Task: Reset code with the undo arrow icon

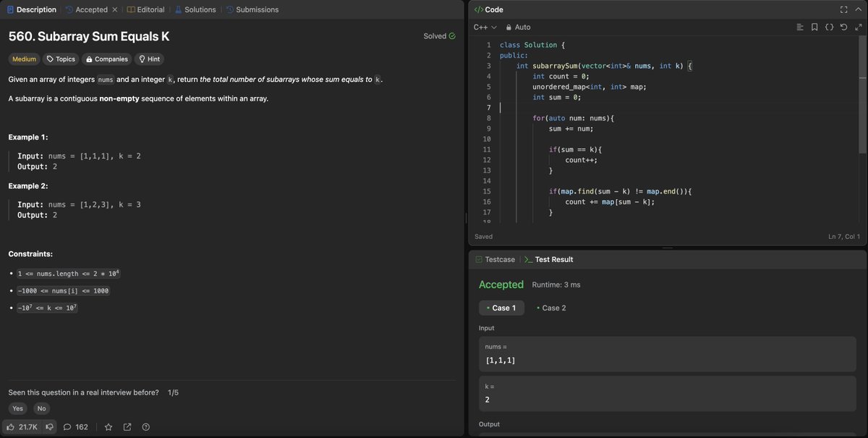Action: [x=843, y=28]
